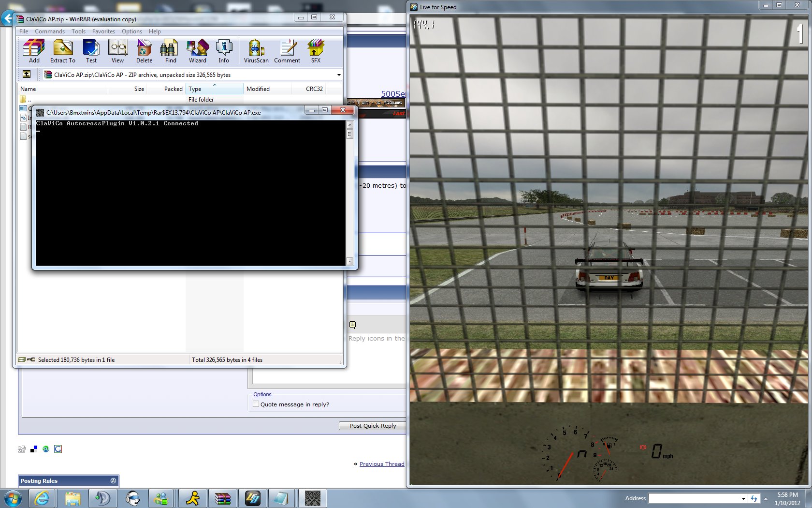Switch to Live for Speed on taskbar

253,498
